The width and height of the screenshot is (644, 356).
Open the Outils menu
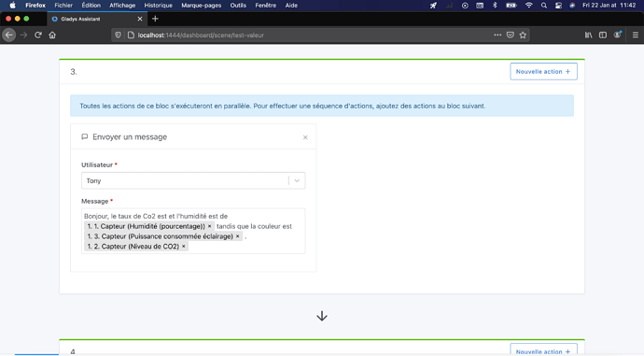tap(238, 6)
